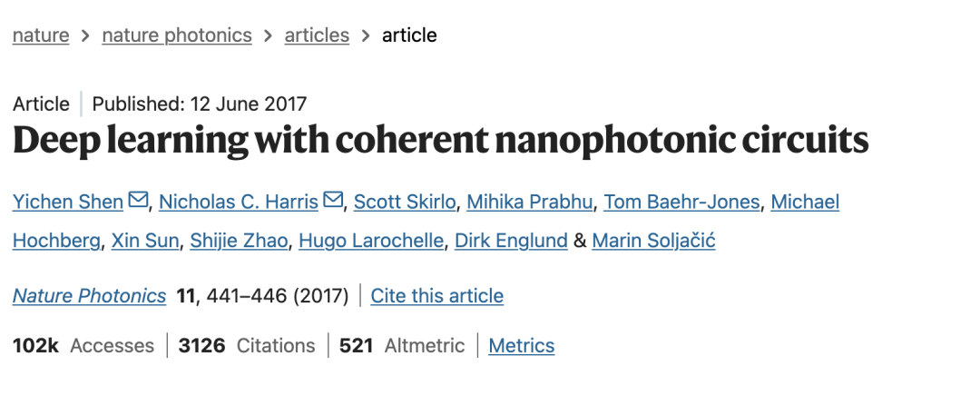980x396 pixels.
Task: Click the article title heading
Action: point(440,142)
